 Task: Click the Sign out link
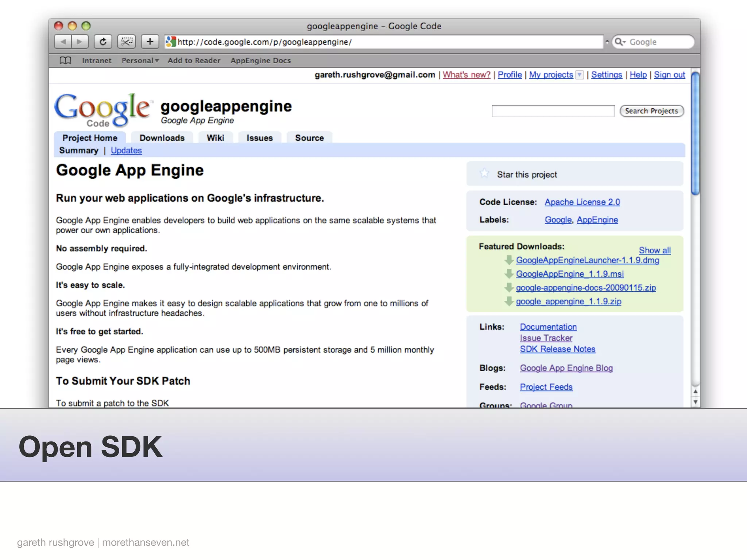pos(669,75)
